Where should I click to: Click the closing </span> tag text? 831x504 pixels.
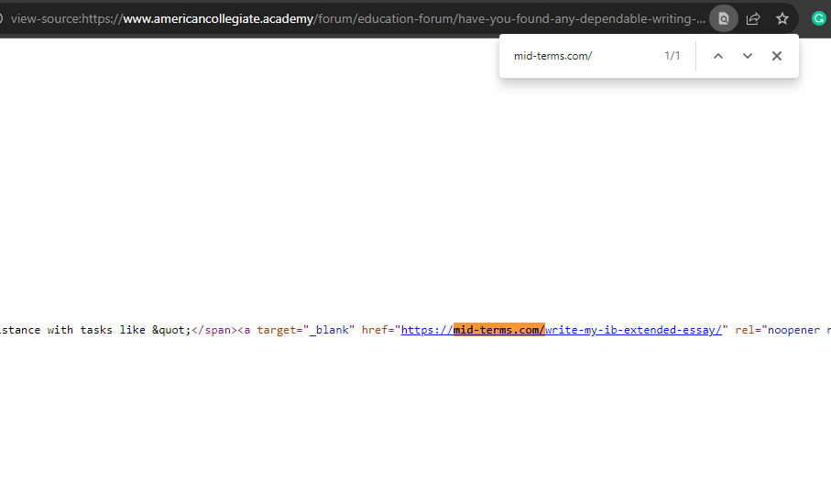point(214,330)
